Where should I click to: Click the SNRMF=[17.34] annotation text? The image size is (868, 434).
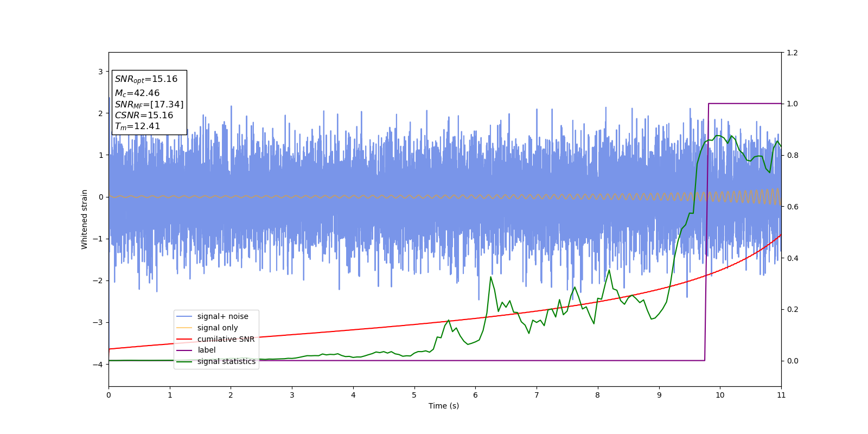point(149,104)
